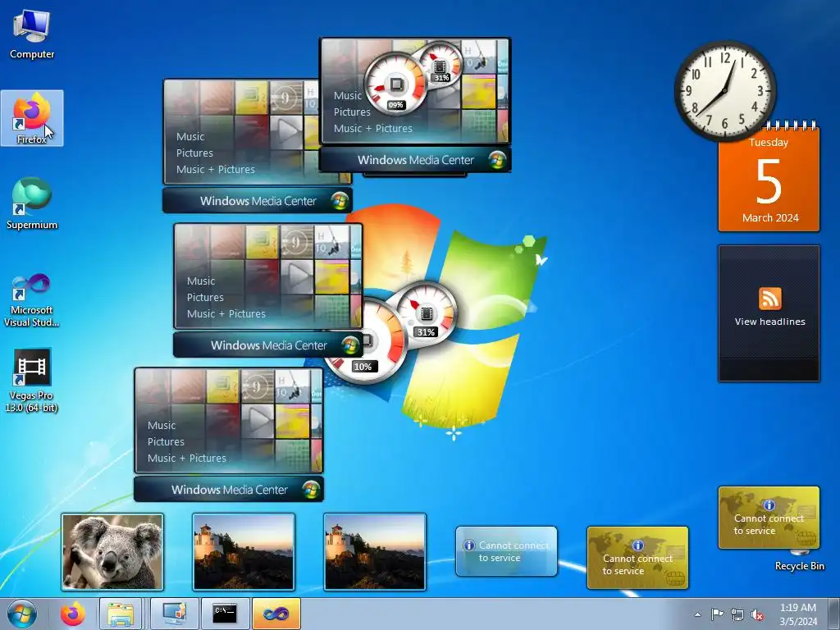Click the network tray icon
Screen dimensions: 840x630
737,614
